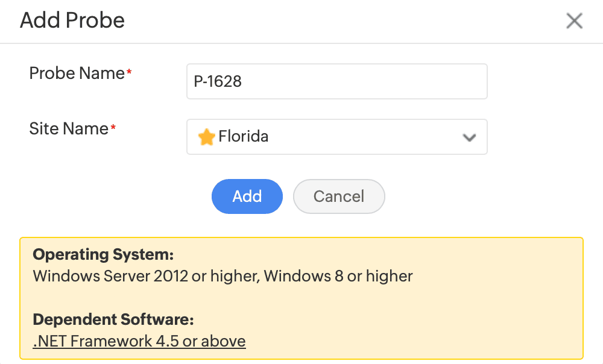The image size is (603, 364).
Task: Click the Windows 8 or higher text
Action: (338, 276)
